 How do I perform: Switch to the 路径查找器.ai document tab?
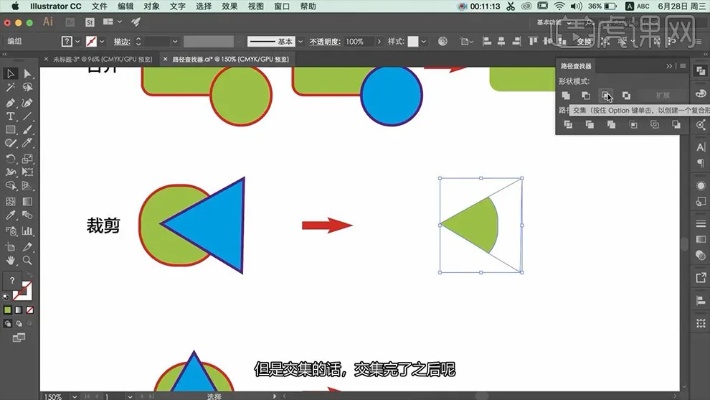pos(230,59)
